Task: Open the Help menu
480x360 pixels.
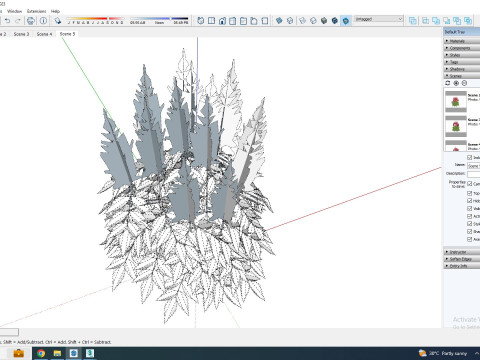Action: coord(55,11)
